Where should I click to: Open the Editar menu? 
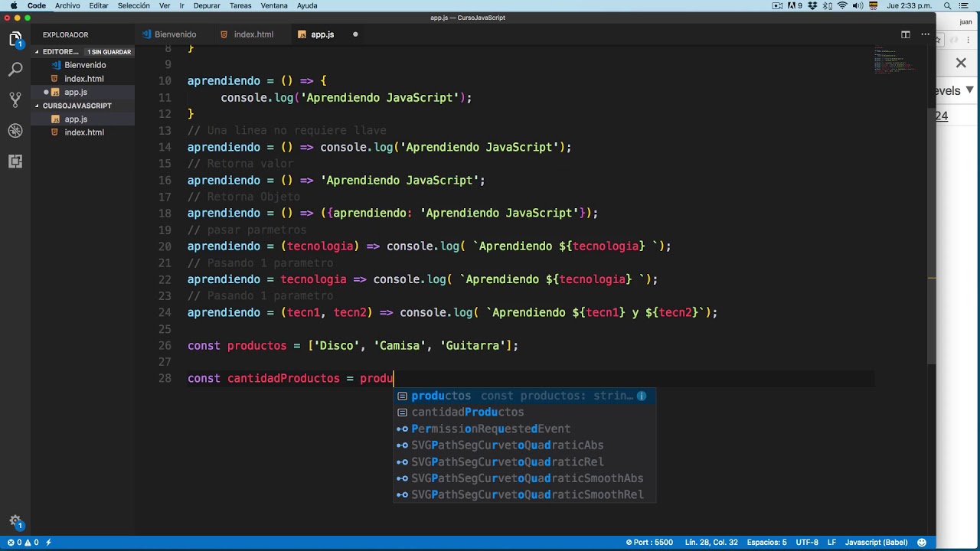[99, 5]
